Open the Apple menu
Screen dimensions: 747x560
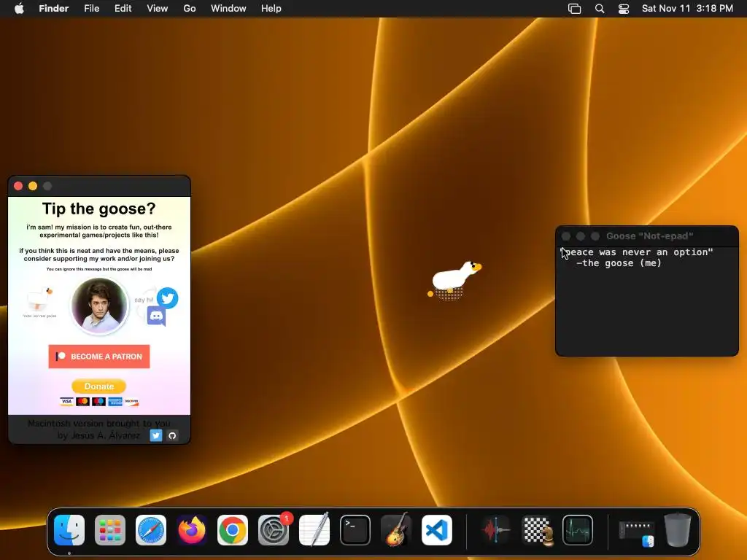[19, 9]
